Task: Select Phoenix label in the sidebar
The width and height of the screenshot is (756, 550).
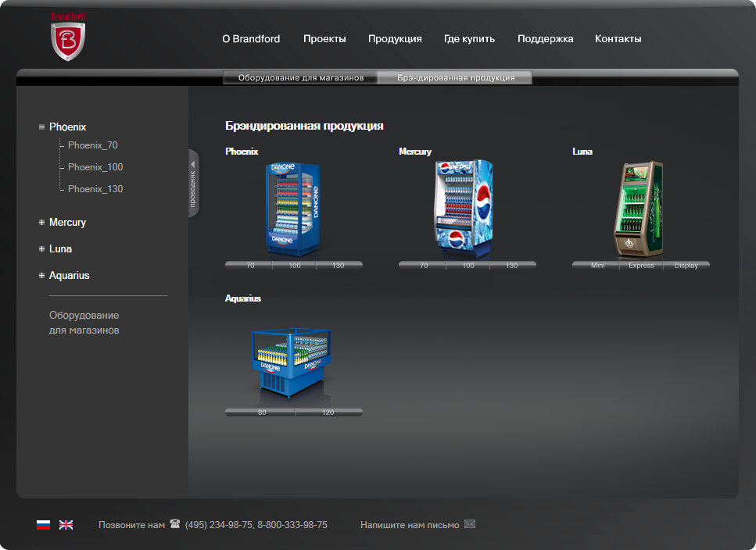Action: [67, 127]
